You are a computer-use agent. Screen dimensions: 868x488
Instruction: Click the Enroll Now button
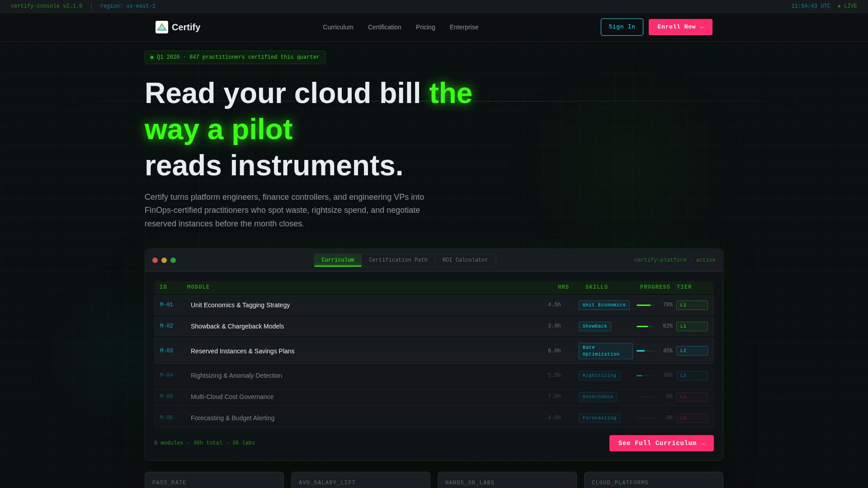point(680,27)
